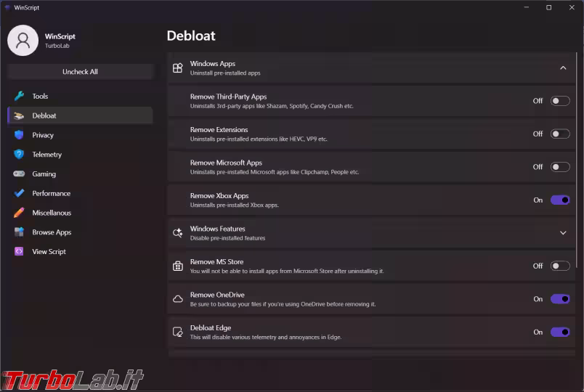The width and height of the screenshot is (584, 392).
Task: Collapse the Windows Apps section chevron
Action: (563, 68)
